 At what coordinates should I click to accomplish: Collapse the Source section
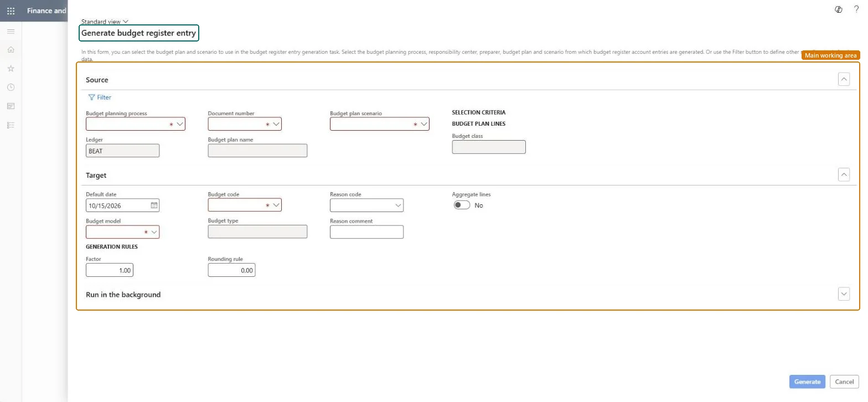pos(844,80)
